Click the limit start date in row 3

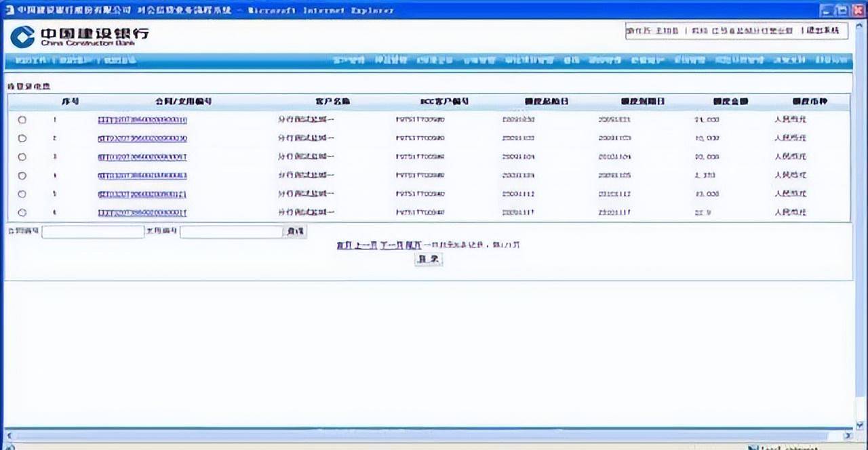[519, 157]
